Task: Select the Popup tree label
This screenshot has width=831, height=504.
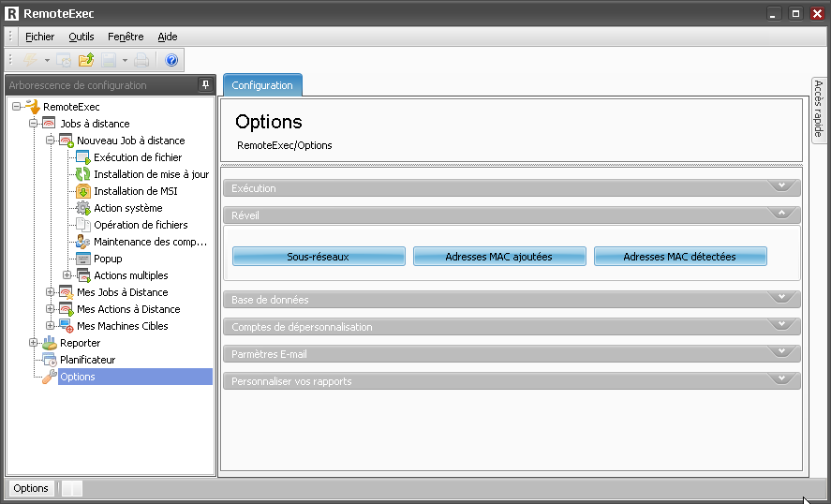Action: 108,259
